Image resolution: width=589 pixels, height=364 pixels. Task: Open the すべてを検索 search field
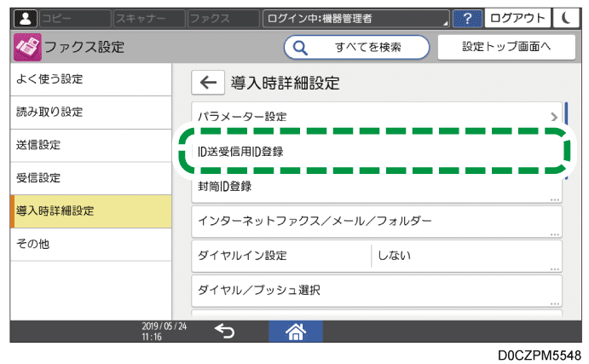[356, 48]
